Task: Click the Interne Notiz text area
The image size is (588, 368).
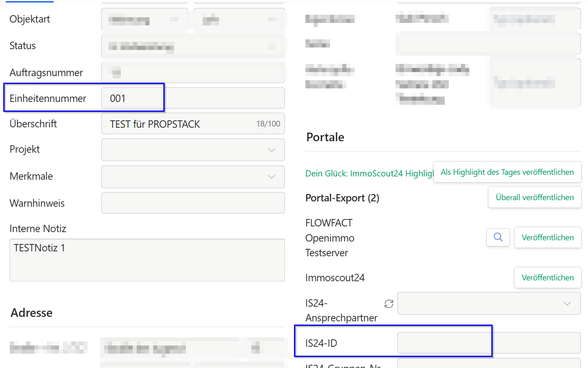Action: (147, 260)
